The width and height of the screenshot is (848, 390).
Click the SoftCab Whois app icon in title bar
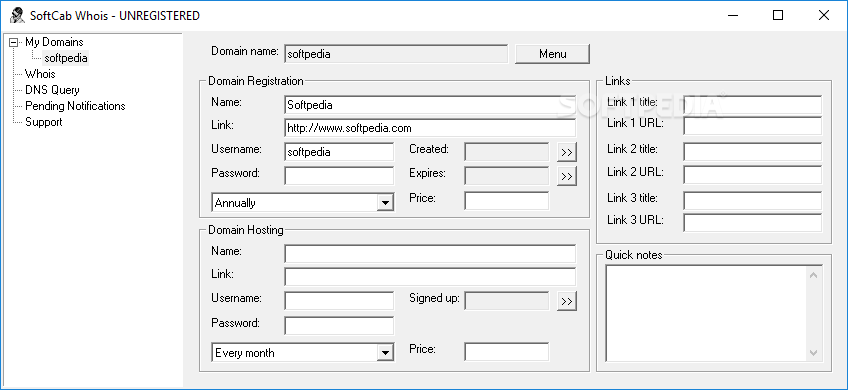pyautogui.click(x=17, y=16)
